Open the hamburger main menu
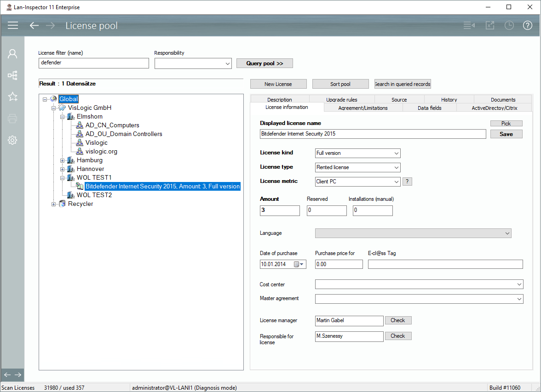 13,26
